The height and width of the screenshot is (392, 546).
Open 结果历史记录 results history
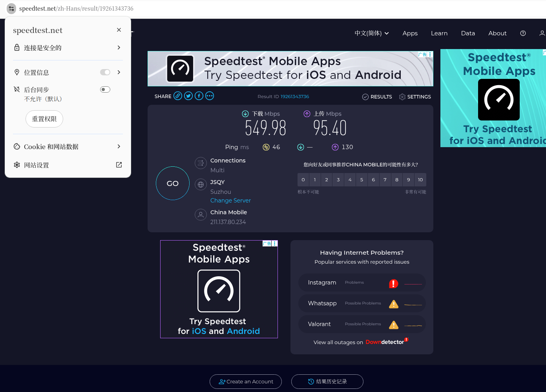click(x=327, y=381)
